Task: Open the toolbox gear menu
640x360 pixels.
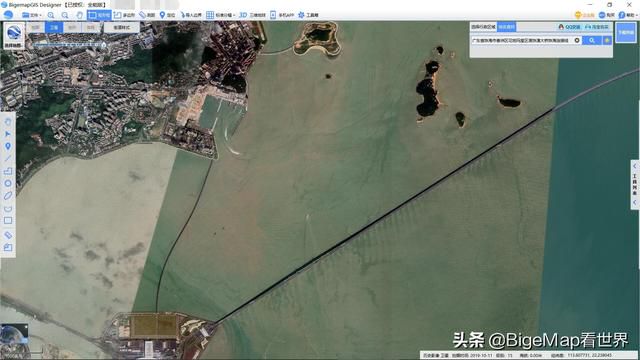Action: pos(308,15)
